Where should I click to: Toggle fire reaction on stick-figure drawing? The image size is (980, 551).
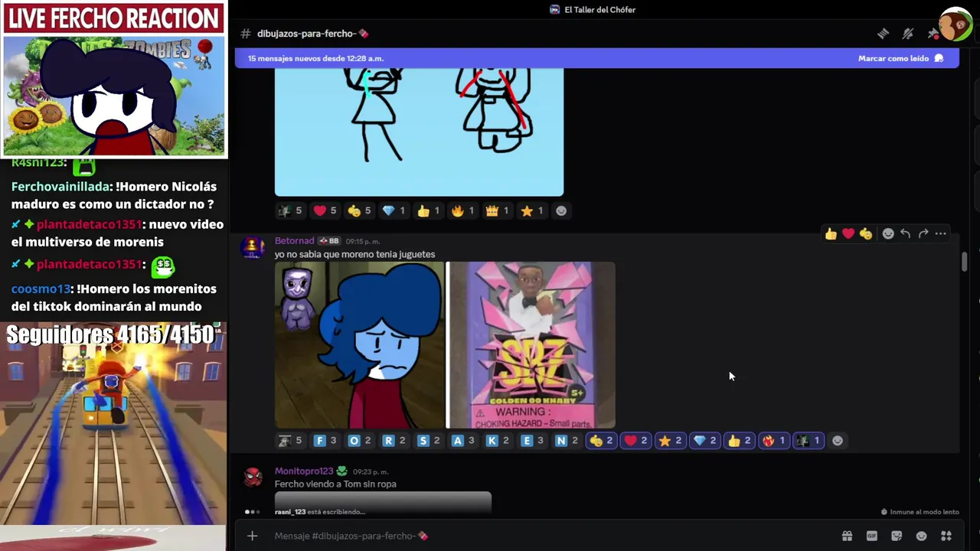click(x=462, y=210)
